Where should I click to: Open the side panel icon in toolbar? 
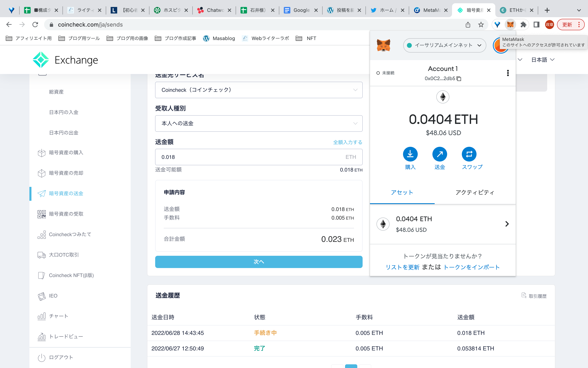point(536,25)
